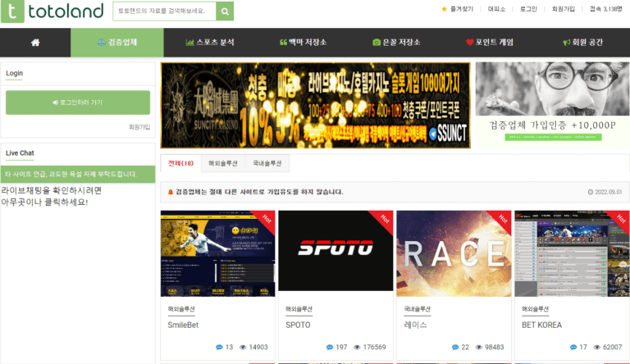Open the 포인트 게임 menu
Image resolution: width=630 pixels, height=364 pixels.
(x=490, y=43)
